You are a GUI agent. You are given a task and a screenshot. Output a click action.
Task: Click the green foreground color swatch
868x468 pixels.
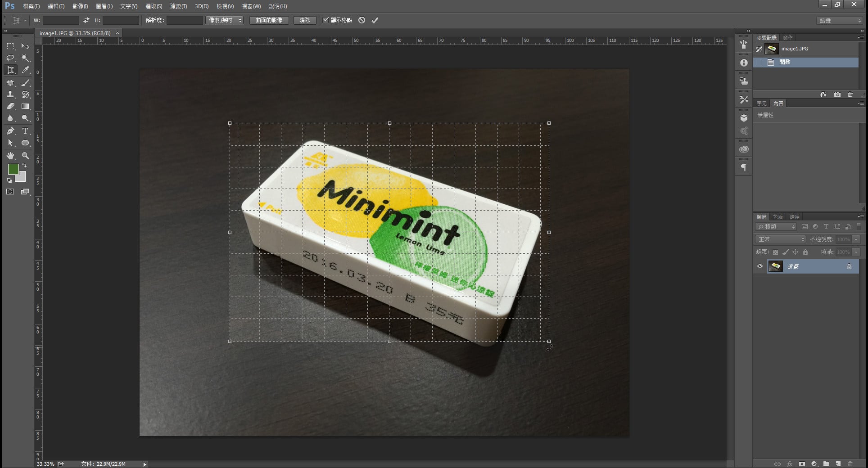tap(13, 169)
